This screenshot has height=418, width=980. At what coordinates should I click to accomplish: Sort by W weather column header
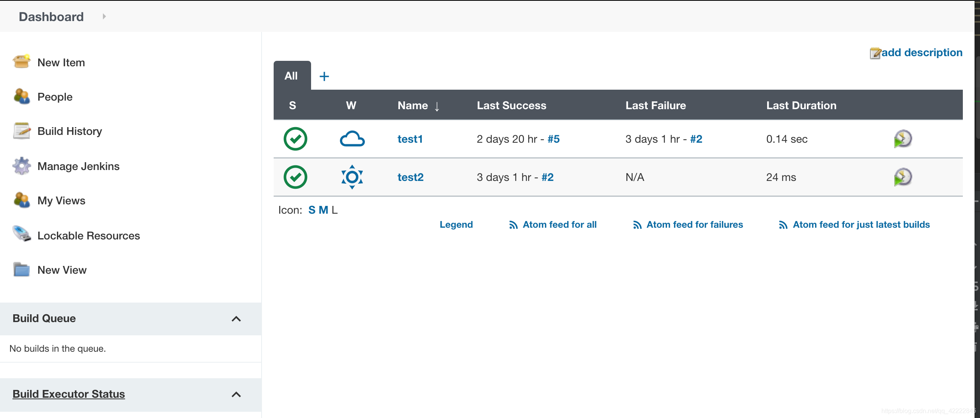tap(351, 105)
